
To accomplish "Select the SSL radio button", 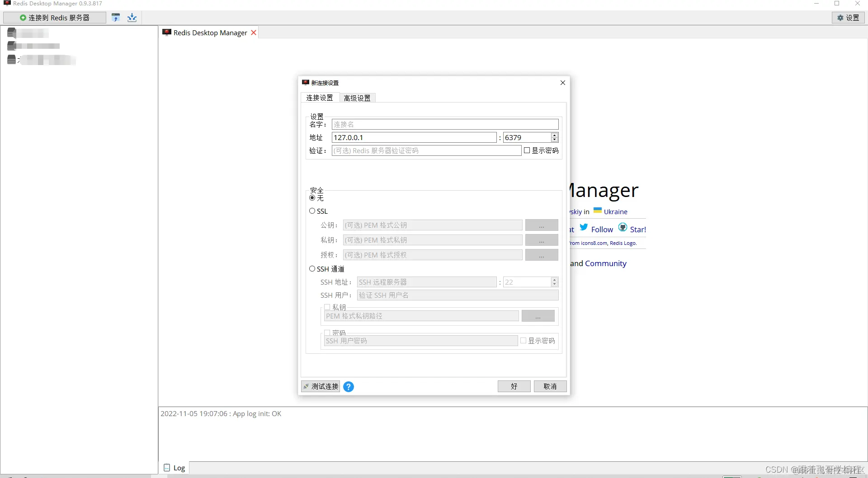I will click(312, 211).
